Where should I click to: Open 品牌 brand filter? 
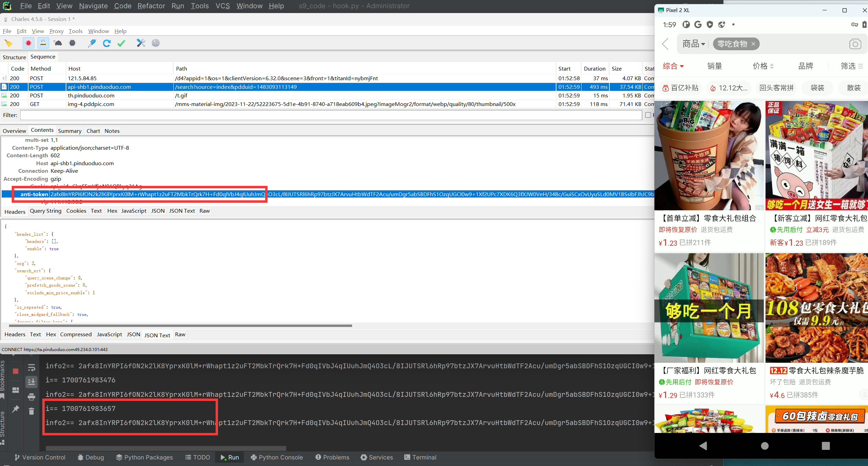[x=805, y=66]
